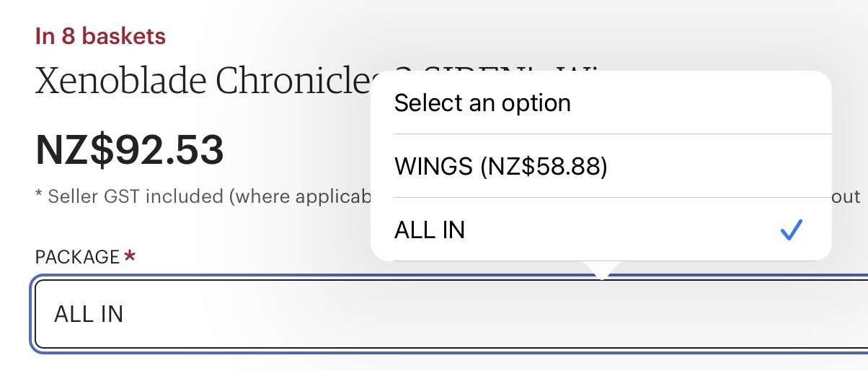The height and width of the screenshot is (371, 868).
Task: Pick the 'Select an option' placeholder entry
Action: click(x=482, y=103)
